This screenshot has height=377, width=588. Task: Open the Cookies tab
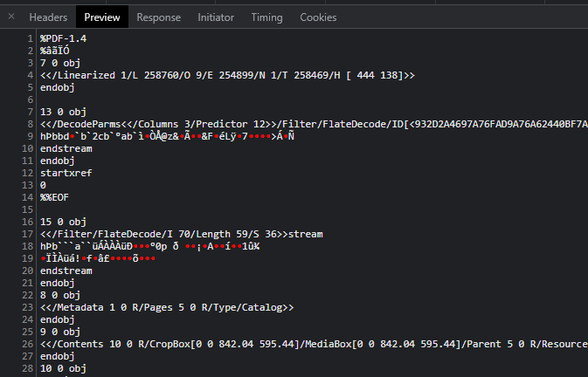[x=318, y=17]
